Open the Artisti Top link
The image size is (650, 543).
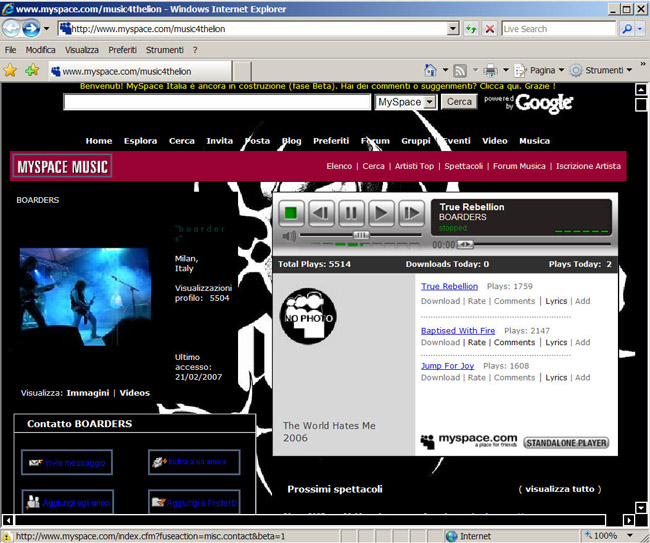[414, 166]
